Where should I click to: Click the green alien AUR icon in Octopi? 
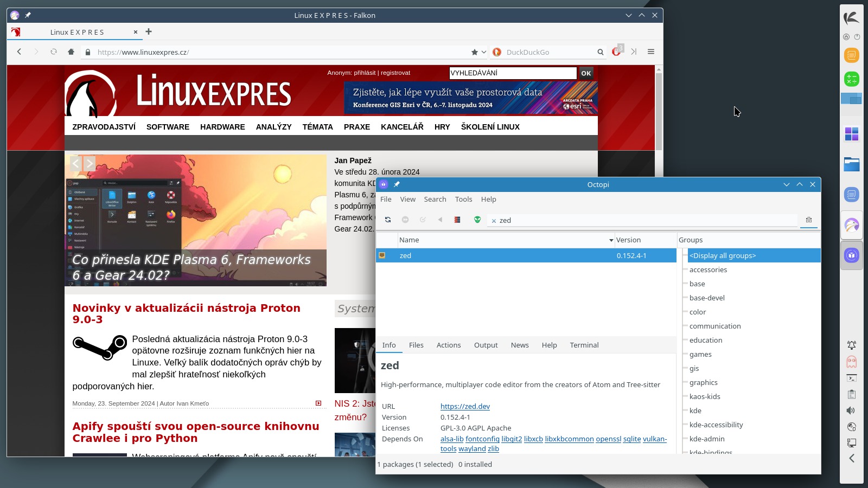[x=477, y=220]
